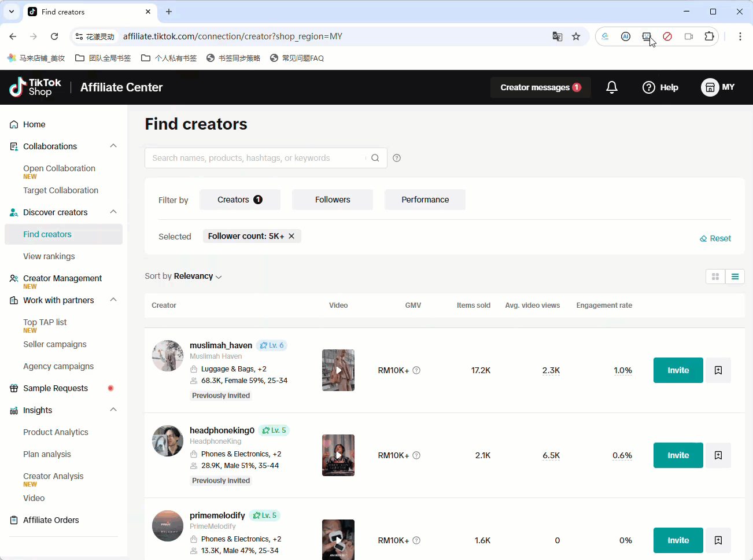Play headphoneking0 video thumbnail
Screen dimensions: 753x560
point(338,455)
